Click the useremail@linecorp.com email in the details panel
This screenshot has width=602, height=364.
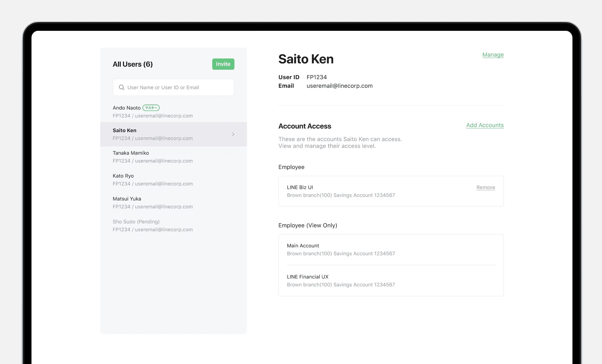click(x=339, y=86)
